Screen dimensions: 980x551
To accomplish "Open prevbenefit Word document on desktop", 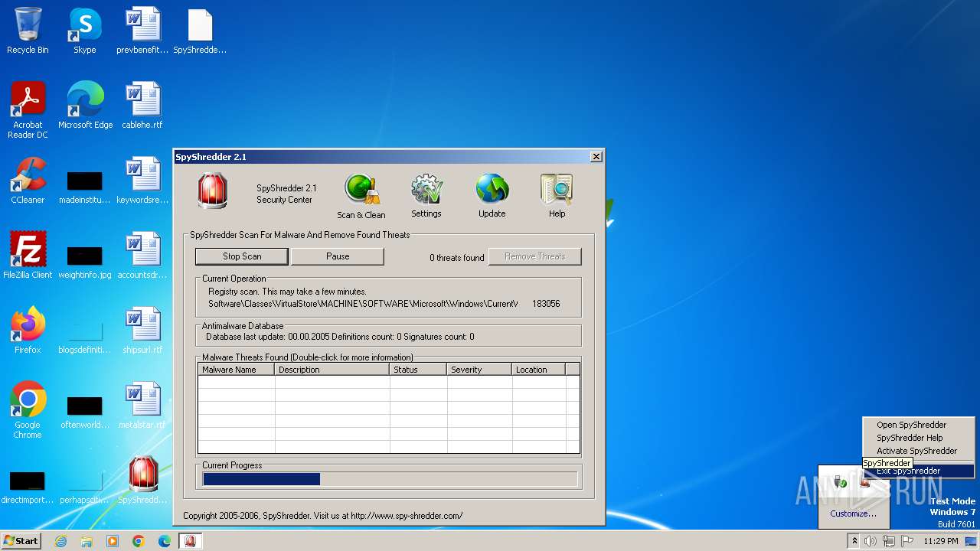I will [142, 31].
